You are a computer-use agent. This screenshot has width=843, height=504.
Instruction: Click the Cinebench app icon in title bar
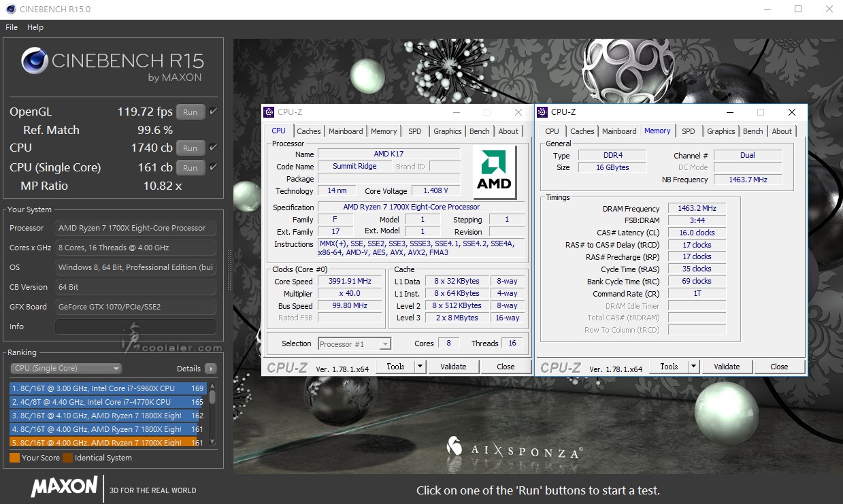click(x=10, y=10)
